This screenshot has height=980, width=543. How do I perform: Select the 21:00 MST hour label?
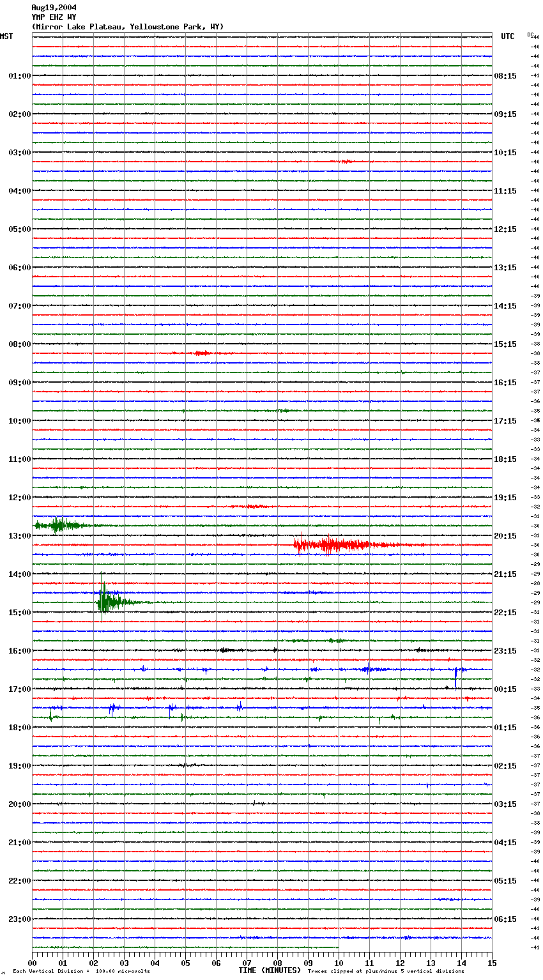[20, 843]
